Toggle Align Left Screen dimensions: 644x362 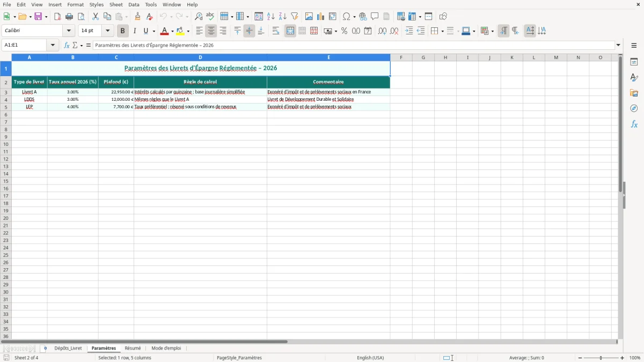[x=200, y=31]
